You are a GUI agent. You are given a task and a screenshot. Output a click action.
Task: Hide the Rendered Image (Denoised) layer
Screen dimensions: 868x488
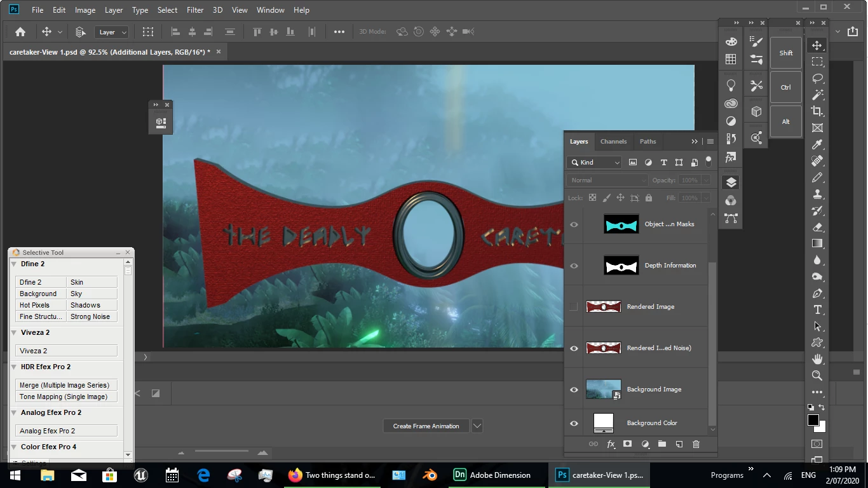[x=574, y=348]
